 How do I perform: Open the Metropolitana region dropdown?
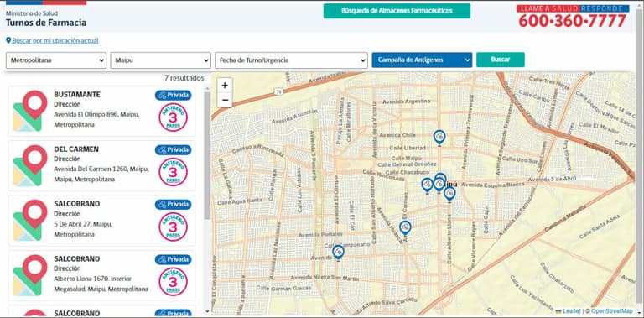pyautogui.click(x=56, y=60)
